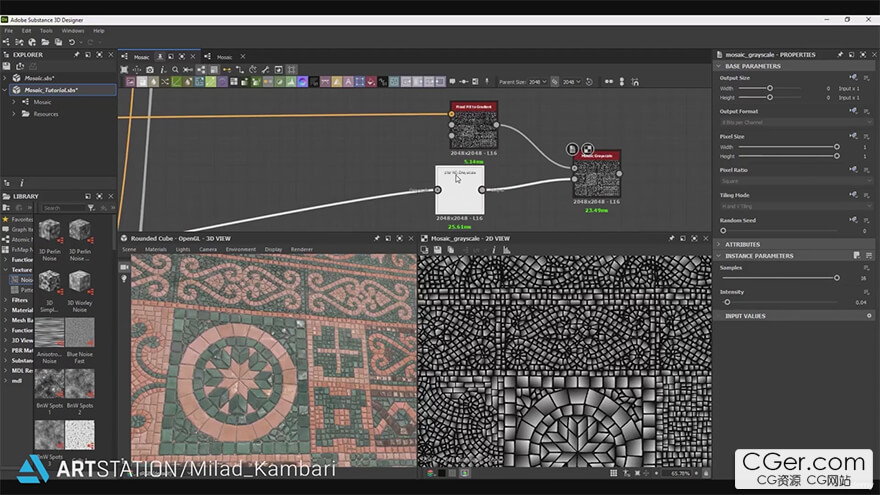Open the second 2048 size dropdown
The image size is (880, 495).
[572, 82]
